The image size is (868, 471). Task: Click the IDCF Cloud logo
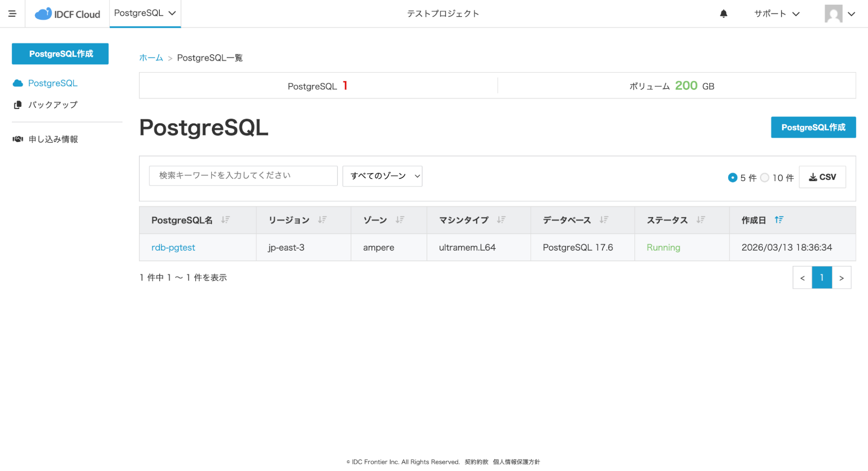[x=66, y=13]
